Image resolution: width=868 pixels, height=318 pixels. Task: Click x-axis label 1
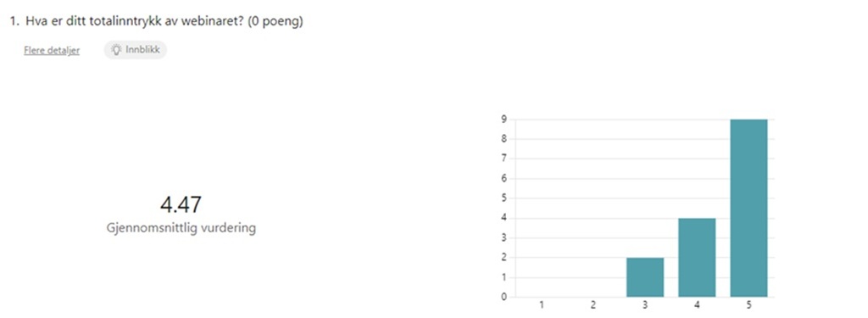(x=542, y=305)
